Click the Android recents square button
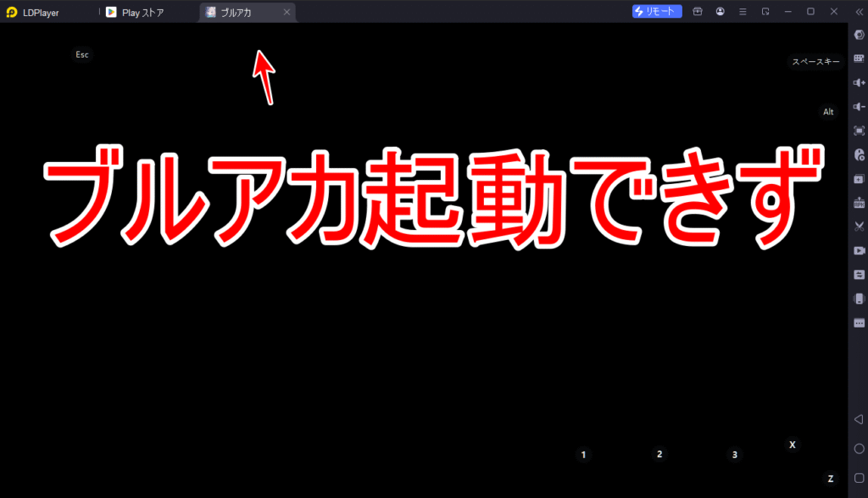The width and height of the screenshot is (868, 498). click(x=860, y=478)
